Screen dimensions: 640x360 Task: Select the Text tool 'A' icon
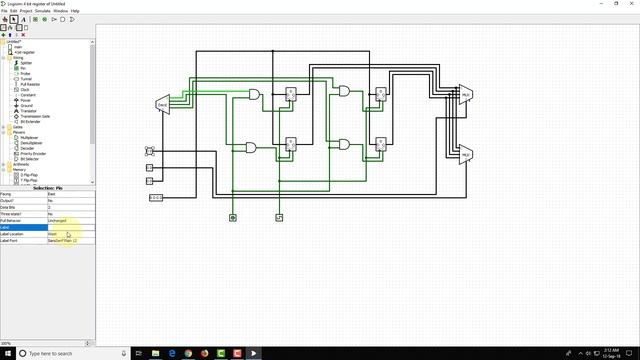(23, 19)
